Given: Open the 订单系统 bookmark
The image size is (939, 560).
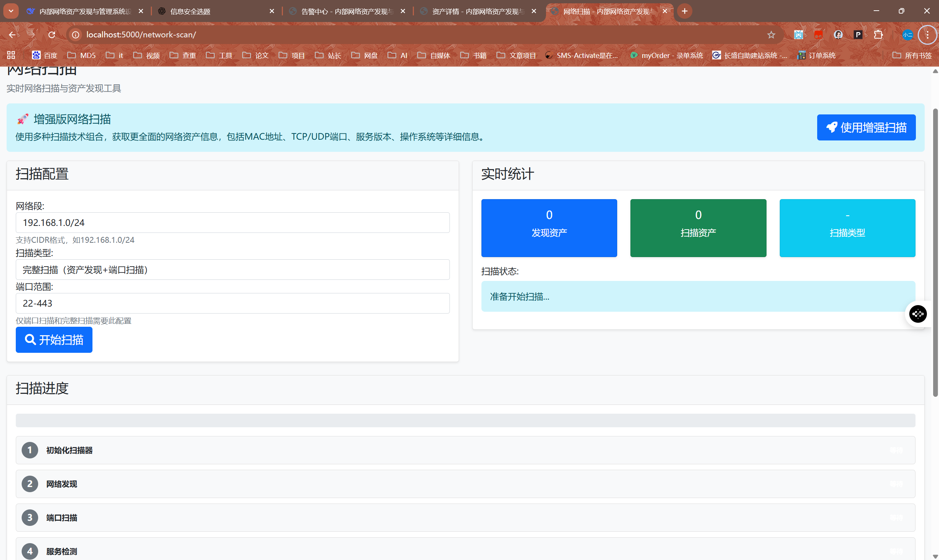Looking at the screenshot, I should [x=816, y=55].
